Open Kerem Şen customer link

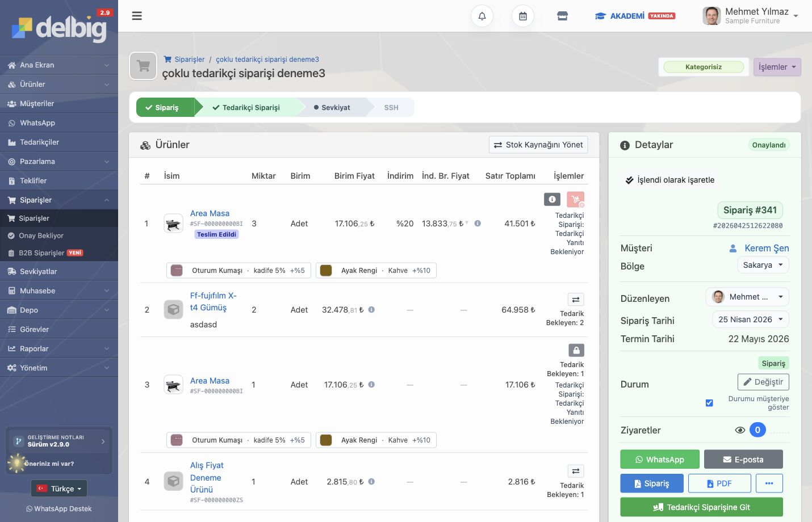(767, 249)
